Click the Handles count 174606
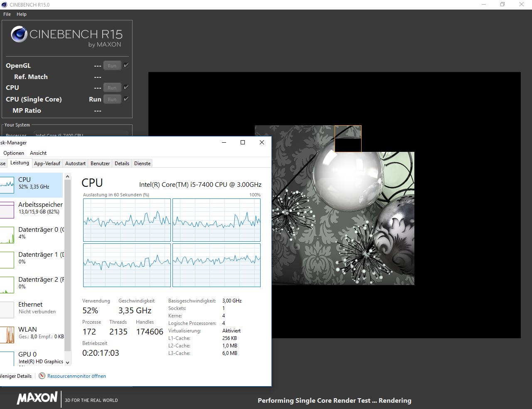532x409 pixels. [x=150, y=332]
